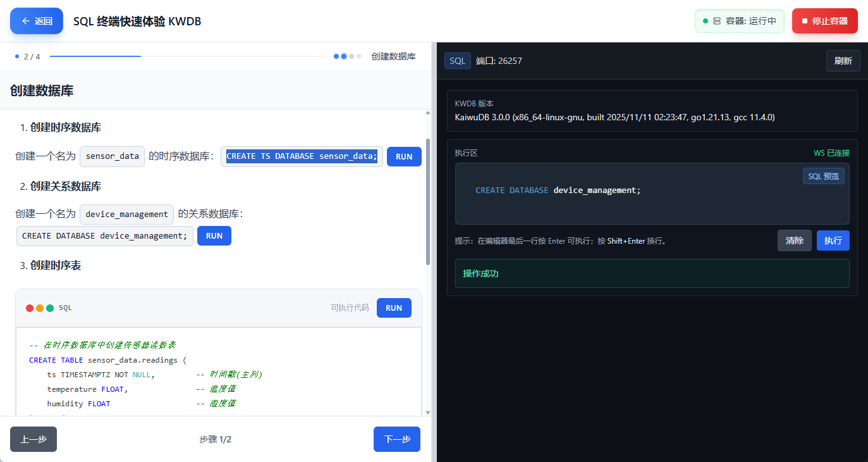The width and height of the screenshot is (868, 462).
Task: Click the humidity FLOAT code line
Action: click(78, 404)
